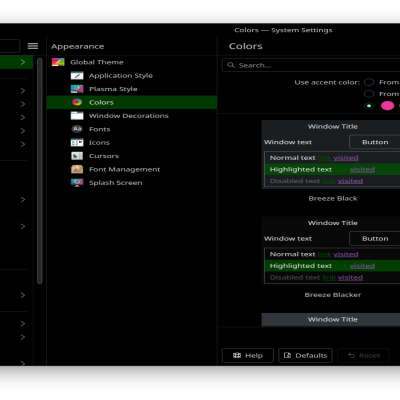Open the Fonts Aa icon

click(77, 129)
